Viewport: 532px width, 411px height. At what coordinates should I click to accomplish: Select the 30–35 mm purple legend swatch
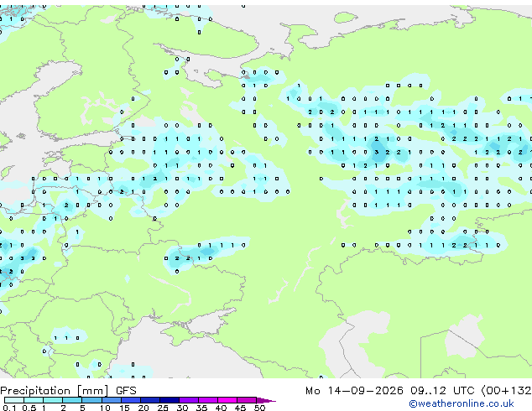(189, 400)
